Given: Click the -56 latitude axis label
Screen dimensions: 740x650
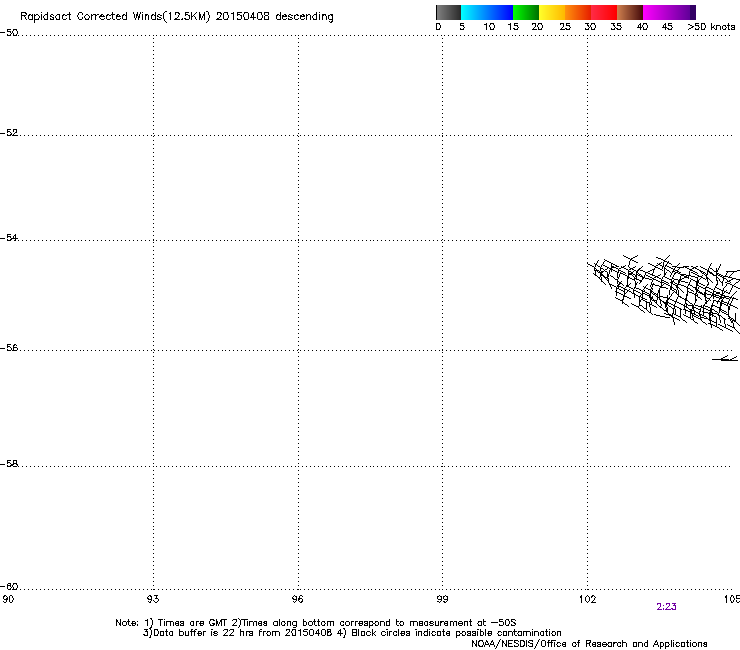Looking at the screenshot, I should point(9,348).
